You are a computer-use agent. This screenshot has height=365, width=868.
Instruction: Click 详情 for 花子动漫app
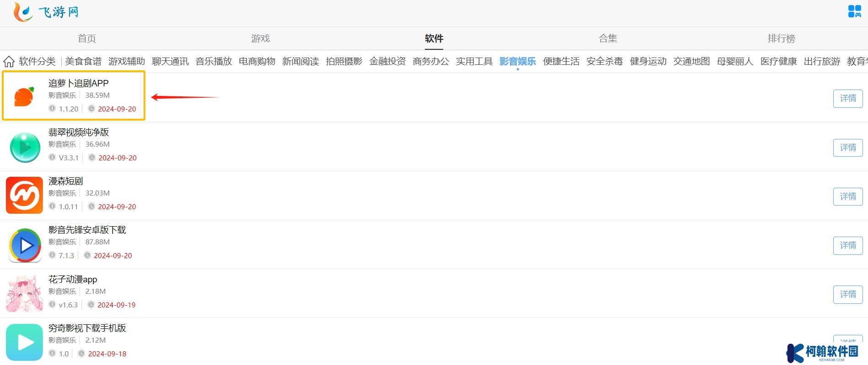848,294
